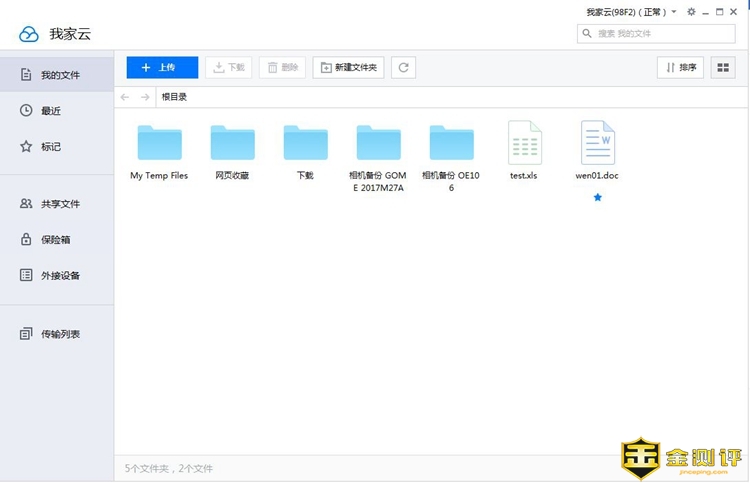Open 传输列表 transfer list in sidebar
The height and width of the screenshot is (483, 750).
pyautogui.click(x=59, y=333)
